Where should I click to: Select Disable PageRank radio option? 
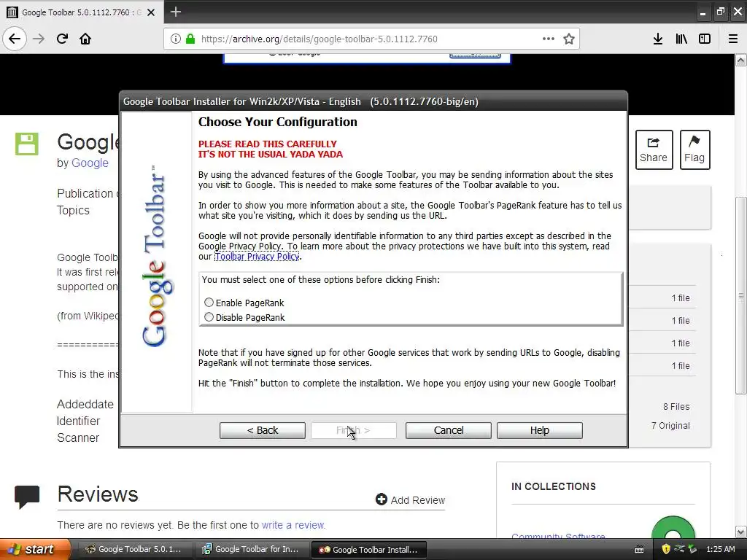pos(209,317)
